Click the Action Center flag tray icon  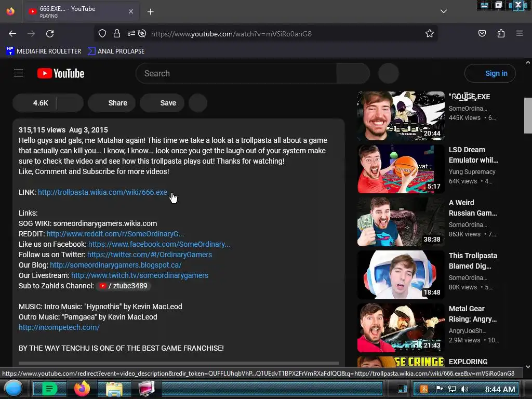coord(439,389)
